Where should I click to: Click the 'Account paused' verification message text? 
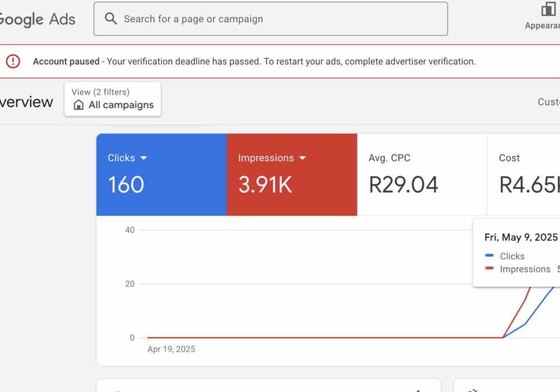(254, 62)
